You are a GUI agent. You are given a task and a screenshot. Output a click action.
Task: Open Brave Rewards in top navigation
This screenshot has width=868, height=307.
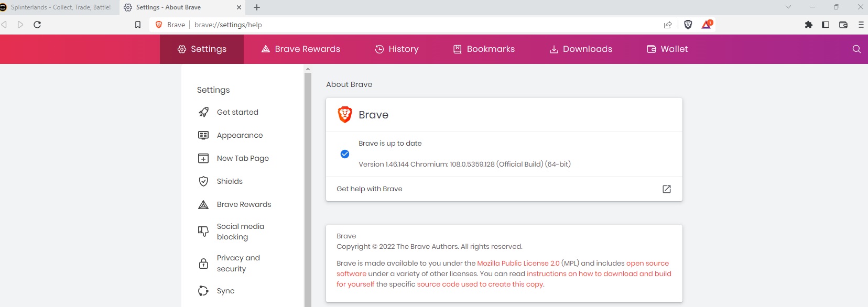coord(301,49)
